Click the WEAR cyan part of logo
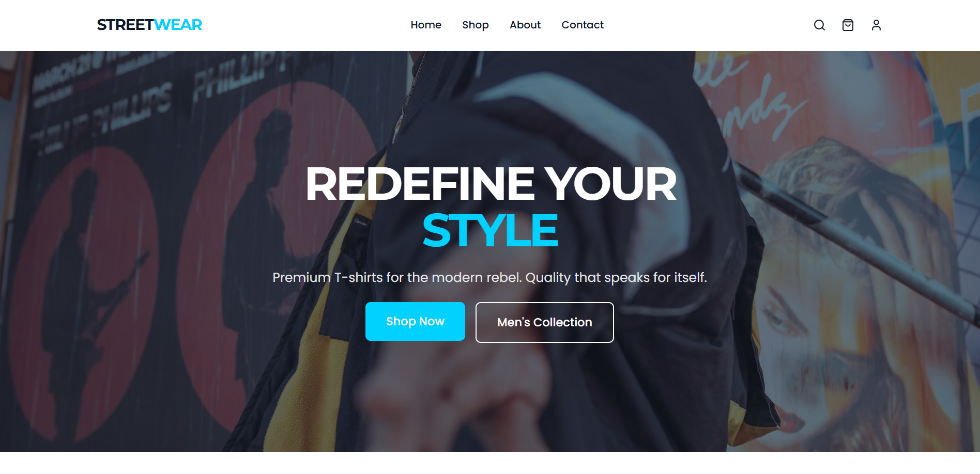 coord(178,25)
